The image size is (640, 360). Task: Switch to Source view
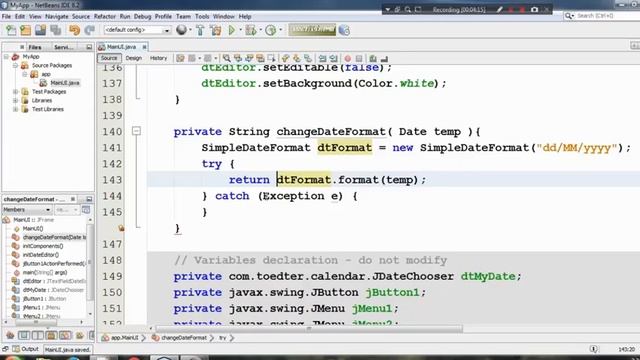(x=109, y=58)
